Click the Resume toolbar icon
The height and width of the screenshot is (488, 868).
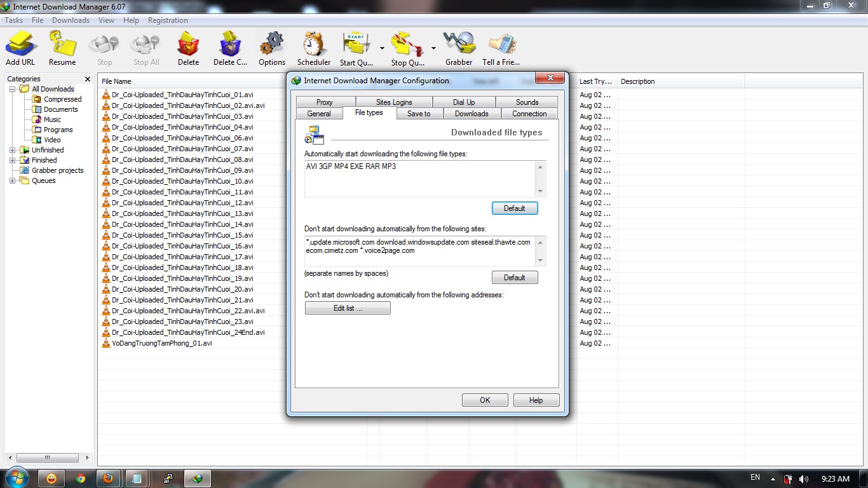pyautogui.click(x=62, y=49)
